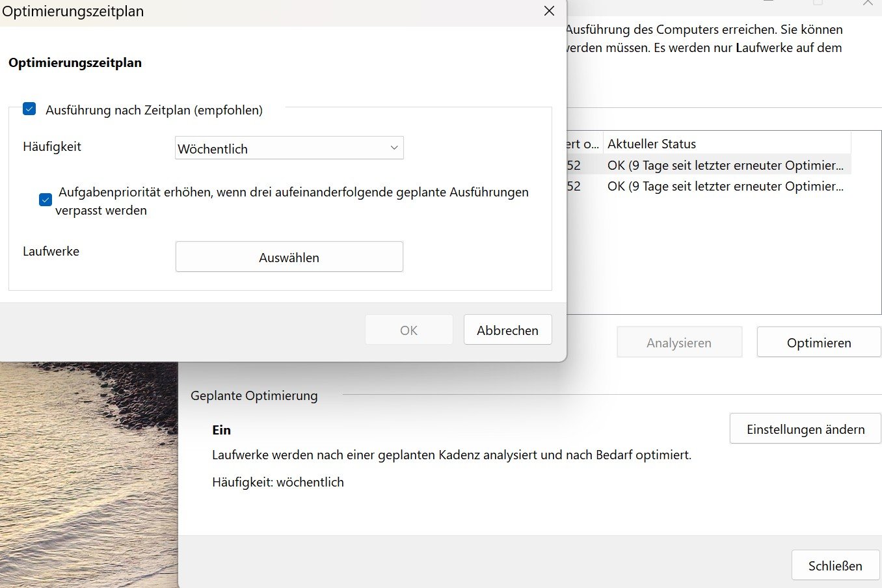Toggle Aufgabenpriorität erhöhen checkbox

click(46, 200)
